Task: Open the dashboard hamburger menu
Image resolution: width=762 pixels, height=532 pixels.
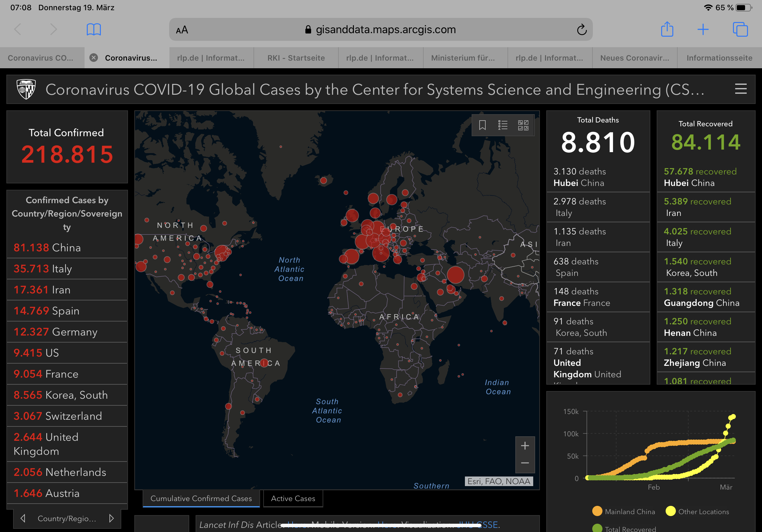Action: click(x=741, y=89)
